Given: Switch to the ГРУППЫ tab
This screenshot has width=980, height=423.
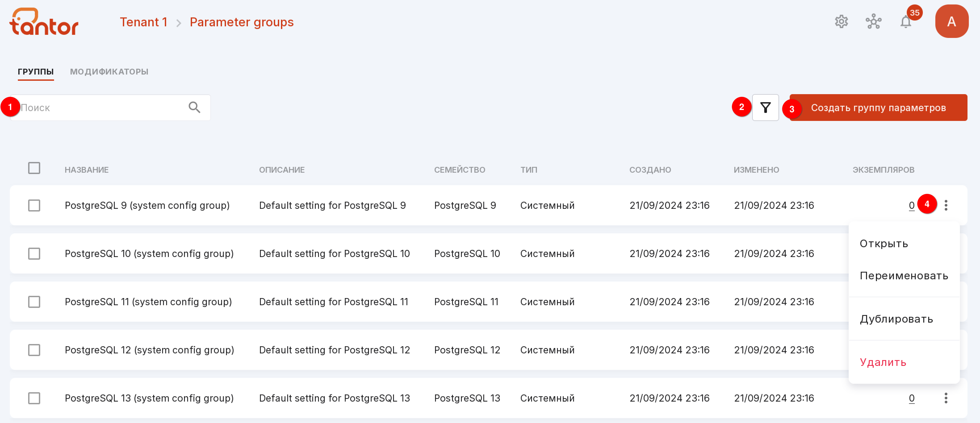Looking at the screenshot, I should [36, 71].
